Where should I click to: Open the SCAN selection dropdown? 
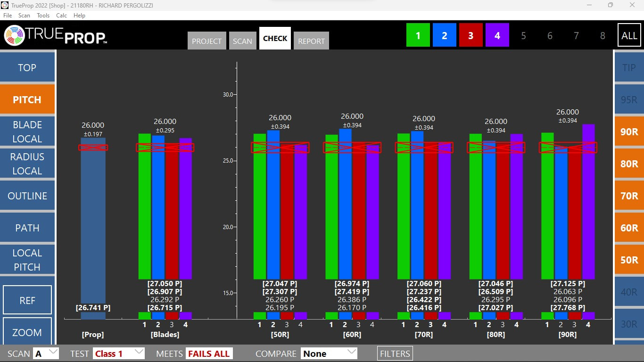point(46,354)
